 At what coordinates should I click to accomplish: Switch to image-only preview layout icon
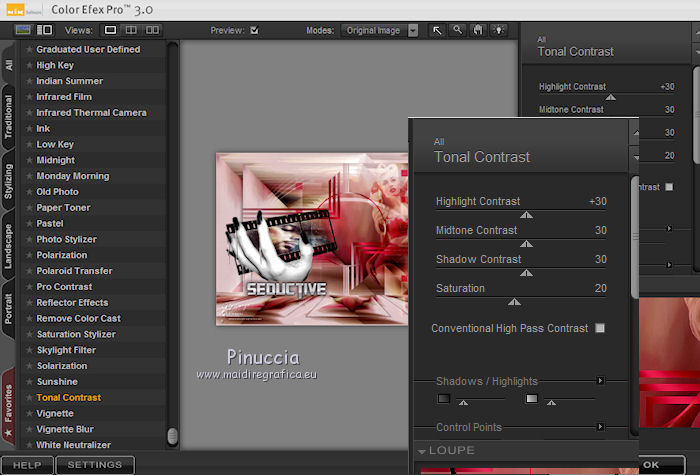(x=22, y=30)
